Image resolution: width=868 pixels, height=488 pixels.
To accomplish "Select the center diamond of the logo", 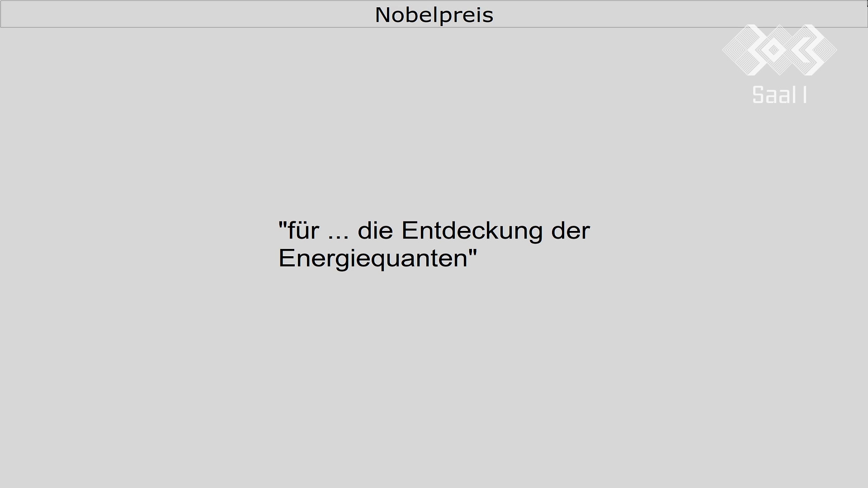I will (779, 50).
